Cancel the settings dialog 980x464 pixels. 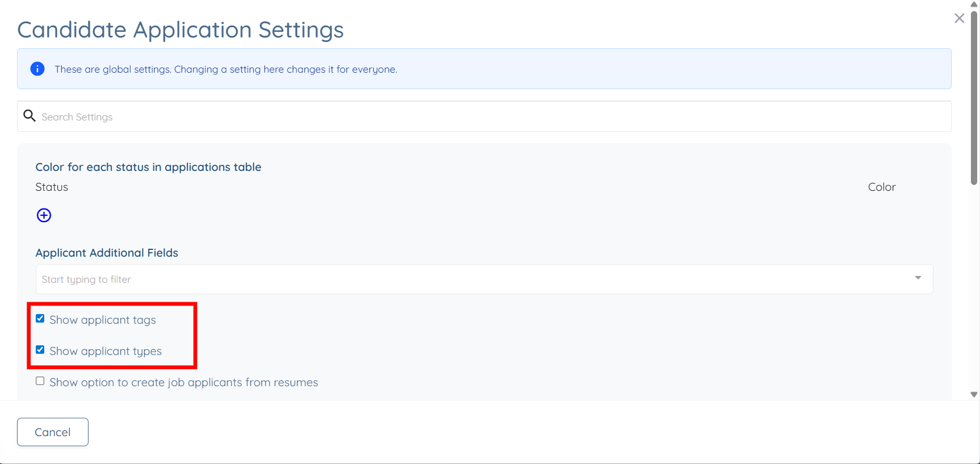[53, 432]
